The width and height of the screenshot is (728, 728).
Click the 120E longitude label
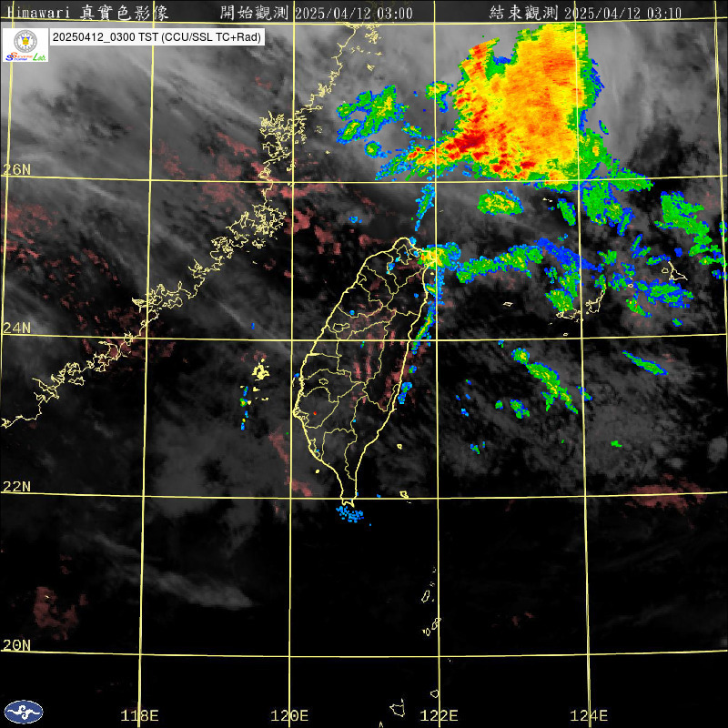click(290, 715)
